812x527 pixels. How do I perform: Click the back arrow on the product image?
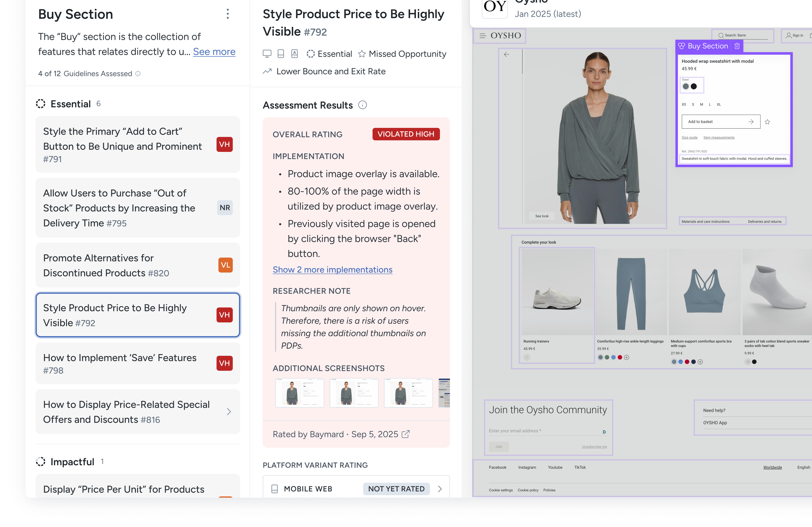pyautogui.click(x=506, y=55)
